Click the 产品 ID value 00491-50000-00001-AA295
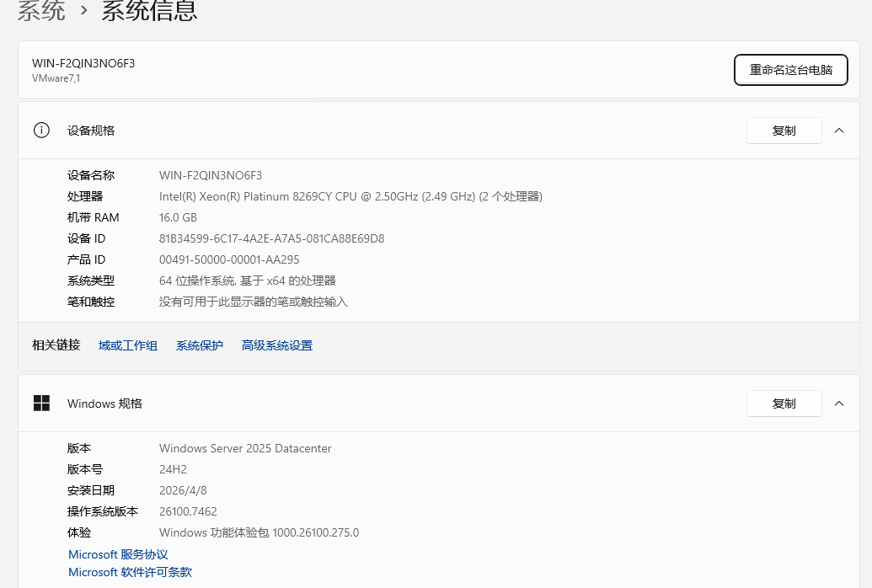 click(x=229, y=260)
